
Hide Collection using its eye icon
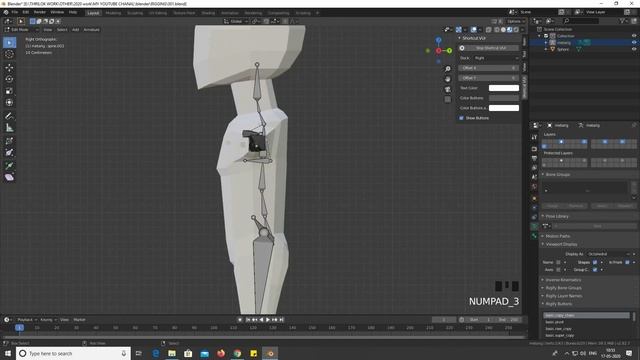[x=634, y=36]
